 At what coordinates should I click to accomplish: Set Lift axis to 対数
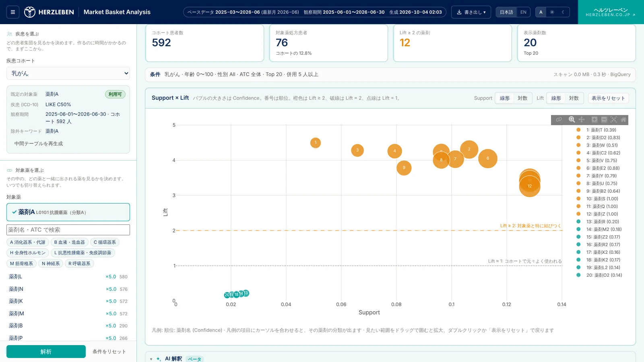pos(574,98)
